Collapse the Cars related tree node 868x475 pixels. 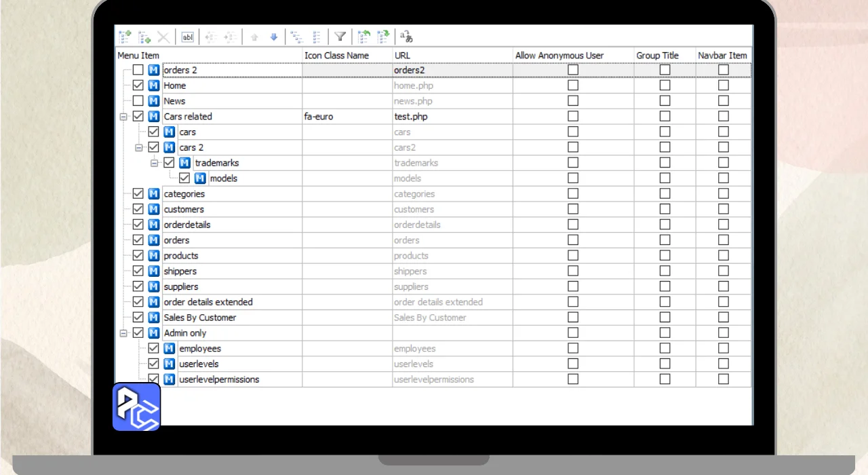[x=123, y=117]
